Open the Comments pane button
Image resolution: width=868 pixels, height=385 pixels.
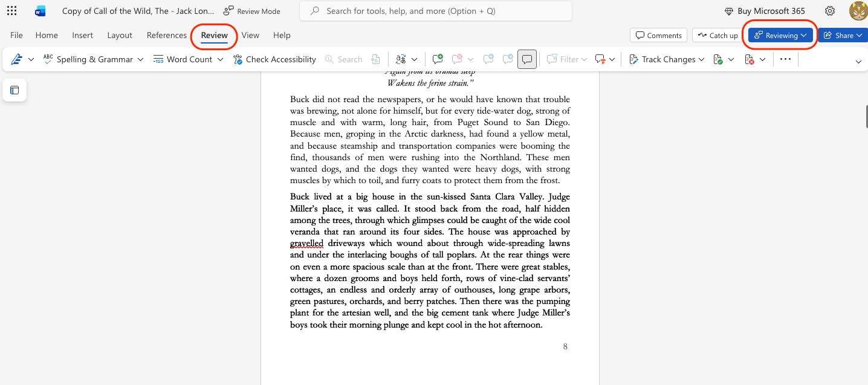coord(659,35)
